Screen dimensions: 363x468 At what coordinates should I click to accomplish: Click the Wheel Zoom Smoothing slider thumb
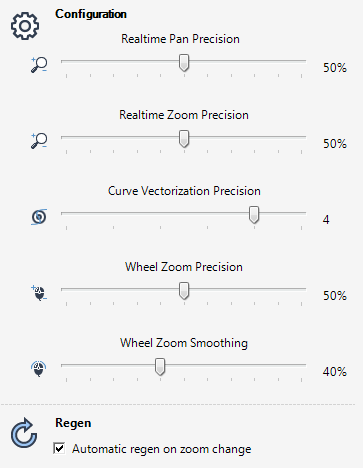(160, 367)
